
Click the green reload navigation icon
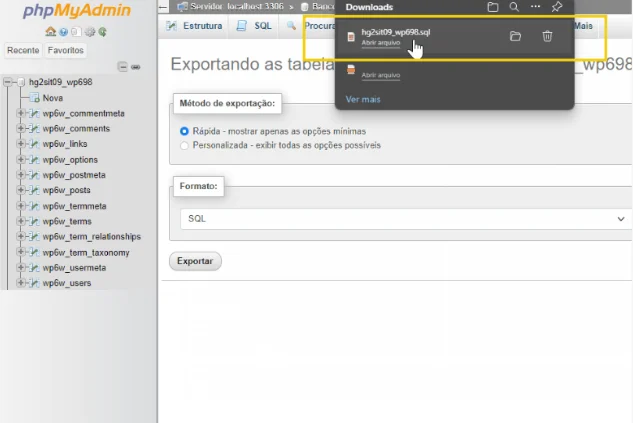[103, 32]
